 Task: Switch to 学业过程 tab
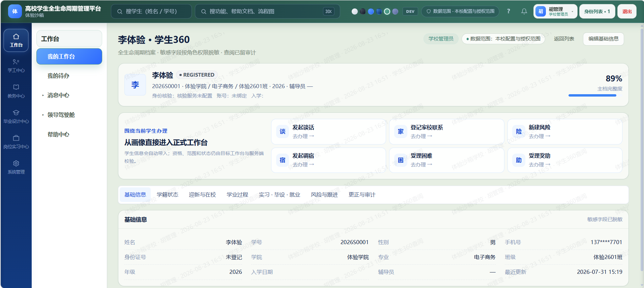(237, 195)
